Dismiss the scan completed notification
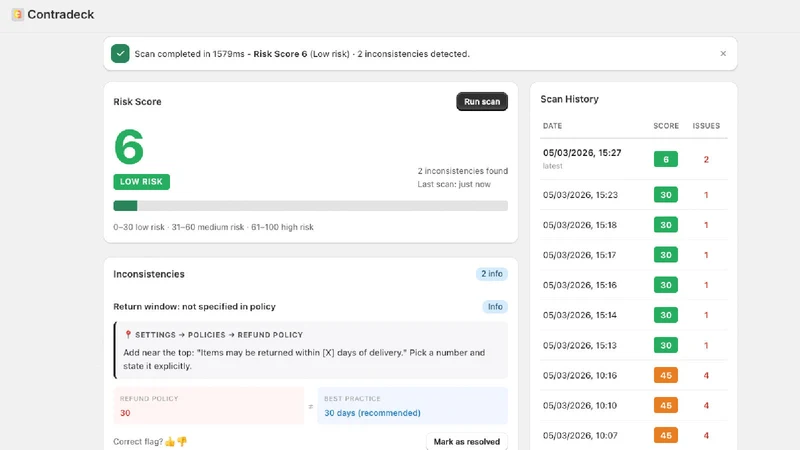This screenshot has height=450, width=800. click(x=723, y=54)
